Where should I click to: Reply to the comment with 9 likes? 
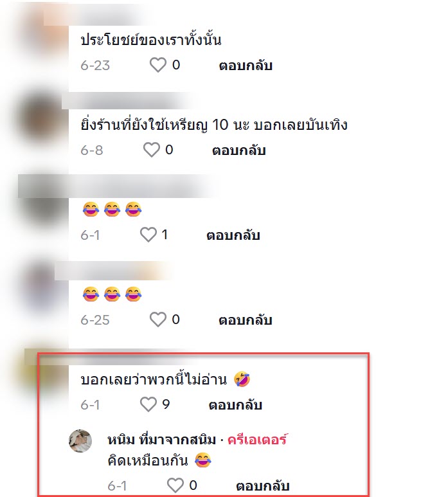click(x=235, y=405)
